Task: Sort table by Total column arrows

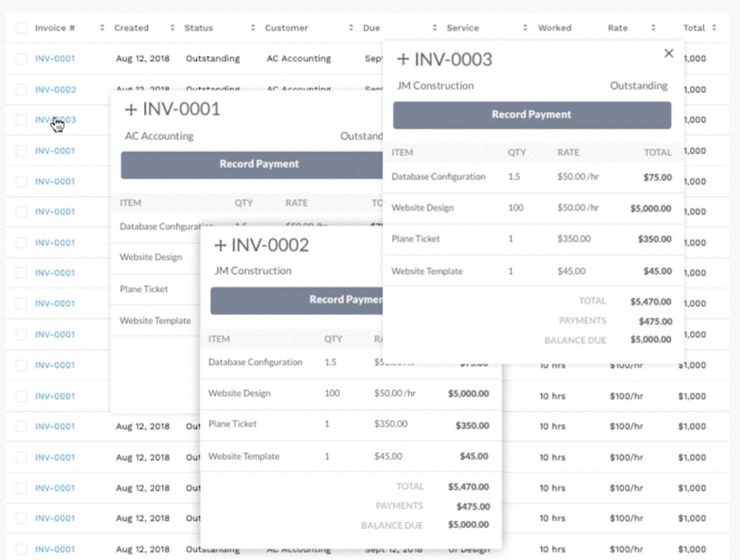Action: coord(714,28)
